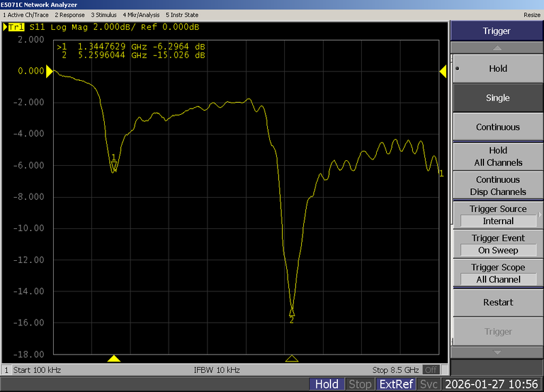
Task: Click the Hold status indicator in status bar
Action: coord(328,384)
